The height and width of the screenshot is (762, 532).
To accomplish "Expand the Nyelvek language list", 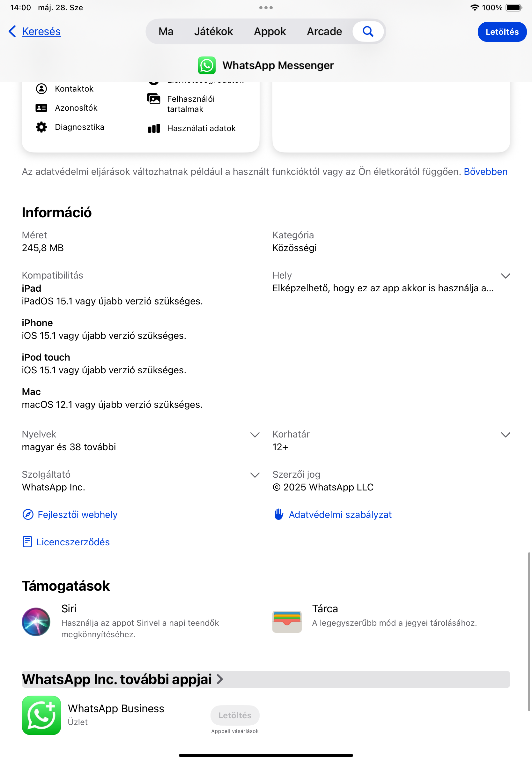I will pyautogui.click(x=255, y=435).
